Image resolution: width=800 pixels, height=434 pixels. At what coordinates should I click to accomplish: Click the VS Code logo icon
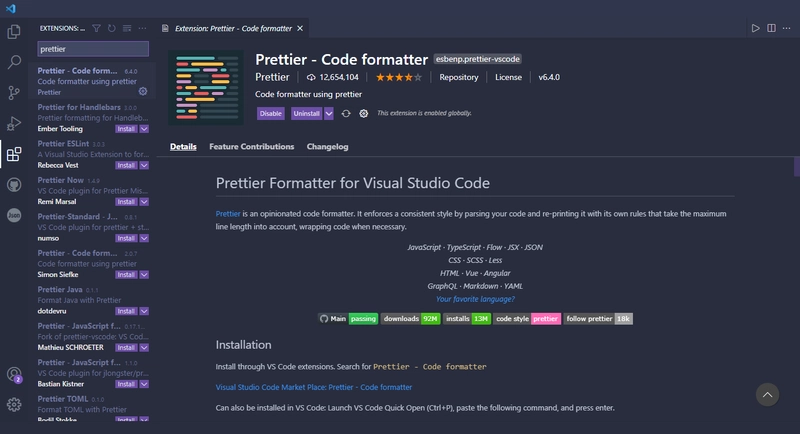tap(11, 9)
